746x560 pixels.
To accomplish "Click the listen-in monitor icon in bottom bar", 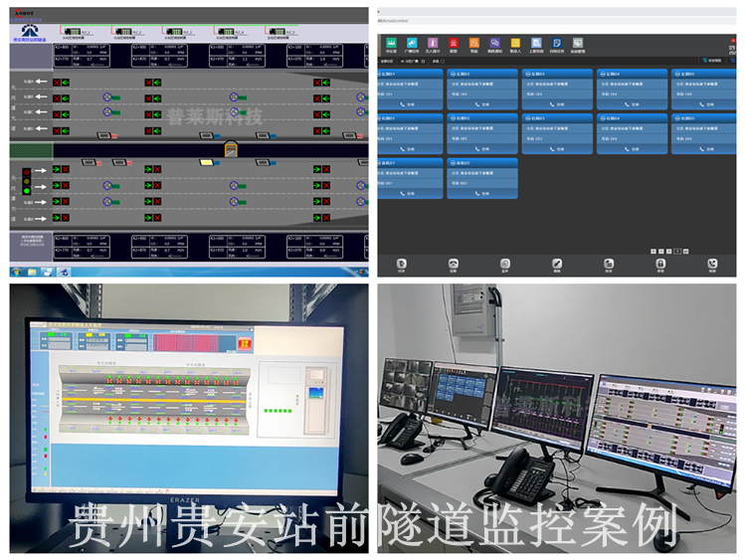I will [505, 264].
